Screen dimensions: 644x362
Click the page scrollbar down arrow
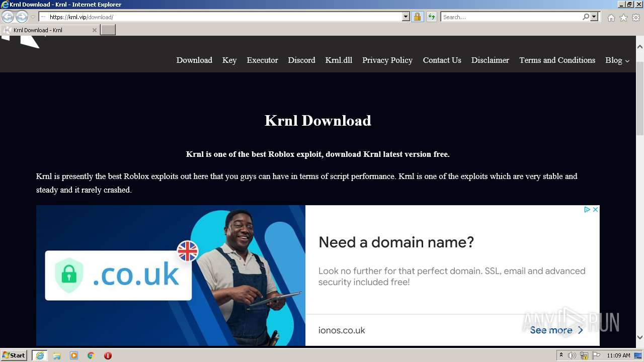coord(640,337)
